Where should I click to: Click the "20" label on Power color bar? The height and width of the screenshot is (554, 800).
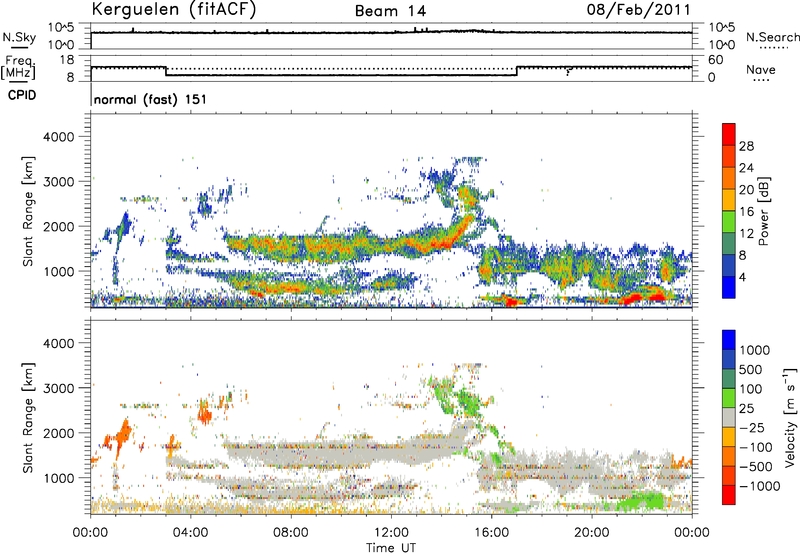tap(746, 190)
